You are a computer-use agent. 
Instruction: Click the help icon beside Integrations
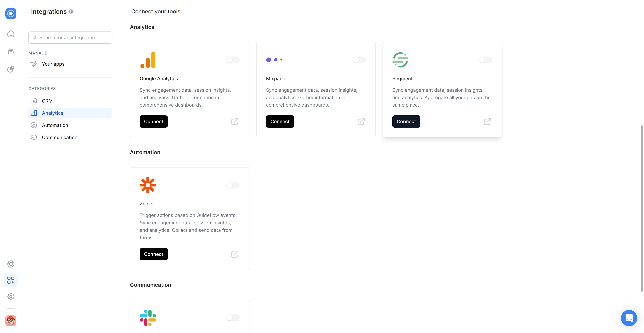pos(71,12)
